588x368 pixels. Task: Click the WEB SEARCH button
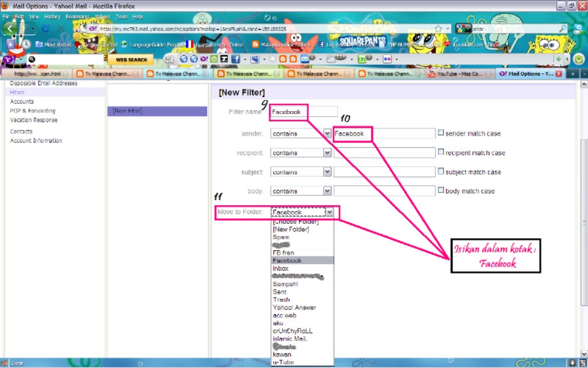point(131,59)
